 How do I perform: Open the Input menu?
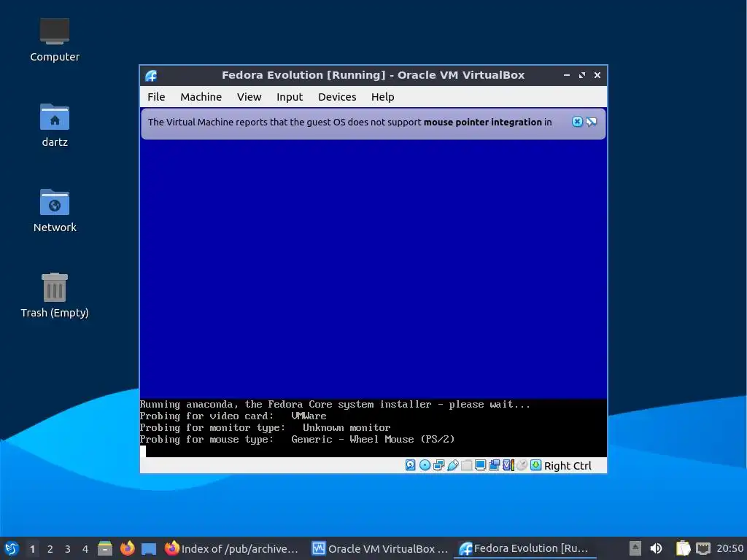tap(289, 97)
